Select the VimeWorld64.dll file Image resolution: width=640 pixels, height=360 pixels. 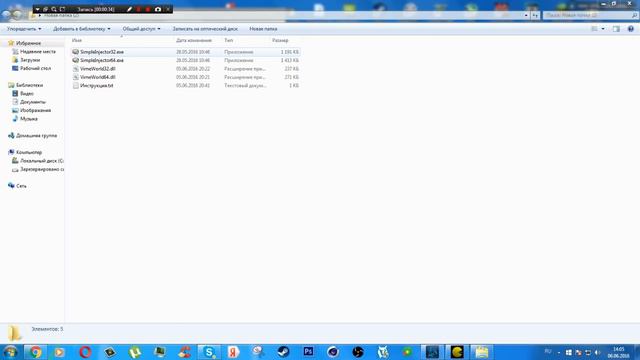(186, 77)
